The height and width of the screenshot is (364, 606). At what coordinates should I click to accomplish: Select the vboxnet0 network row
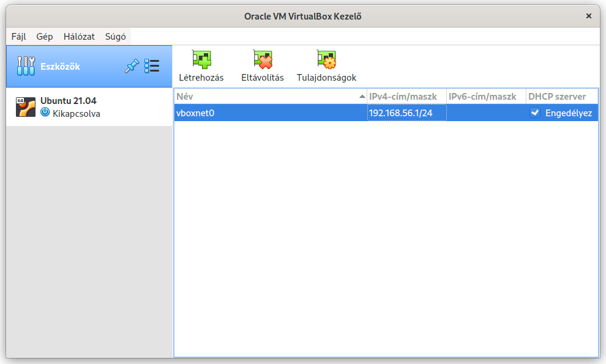pyautogui.click(x=386, y=113)
